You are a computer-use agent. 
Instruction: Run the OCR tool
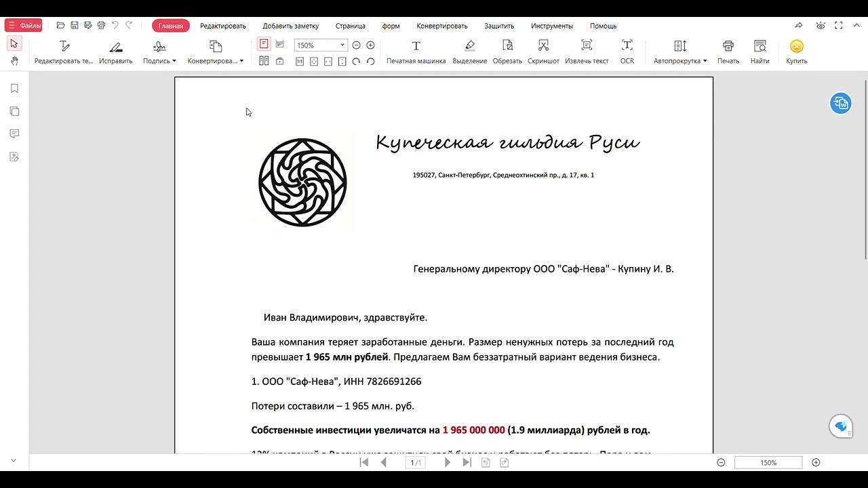[x=627, y=53]
